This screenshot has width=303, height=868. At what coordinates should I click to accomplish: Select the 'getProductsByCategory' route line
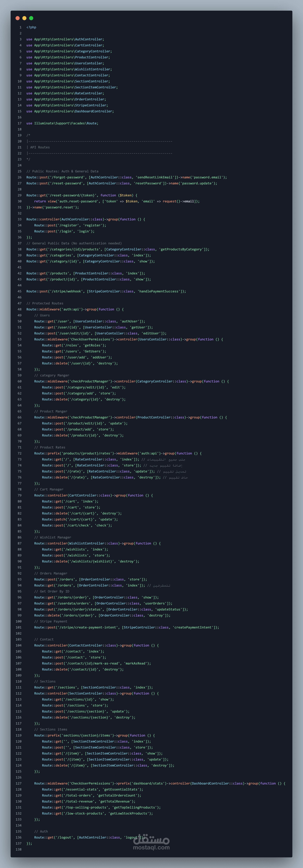pyautogui.click(x=118, y=249)
